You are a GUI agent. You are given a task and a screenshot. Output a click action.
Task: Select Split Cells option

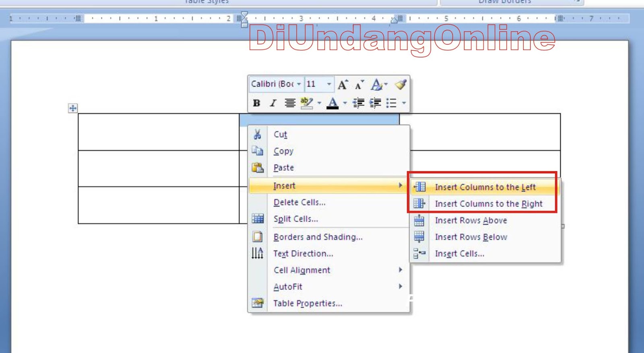tap(329, 219)
